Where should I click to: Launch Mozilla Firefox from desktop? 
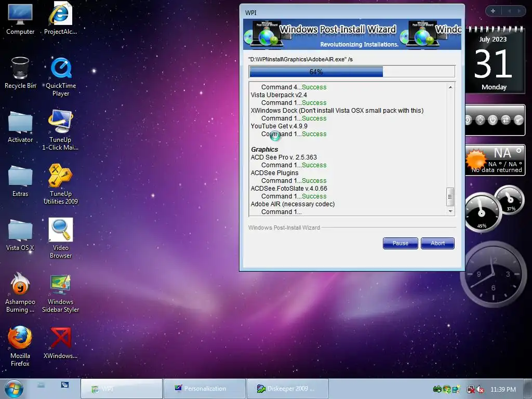[20, 347]
